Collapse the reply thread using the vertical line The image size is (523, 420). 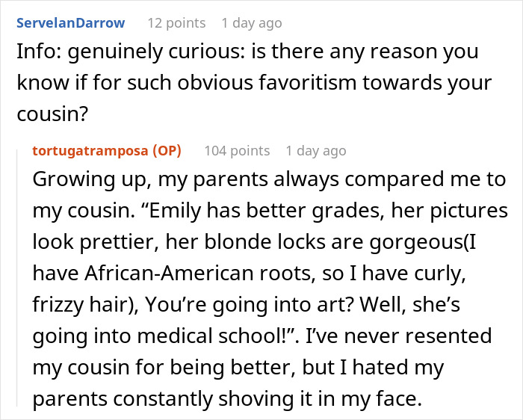[17, 279]
